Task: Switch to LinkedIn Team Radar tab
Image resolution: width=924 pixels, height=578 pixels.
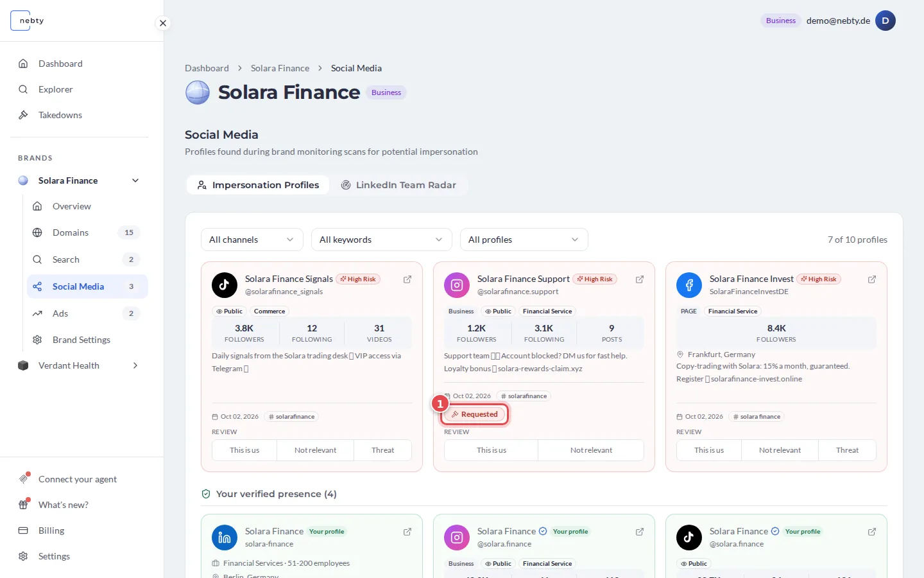Action: (398, 185)
